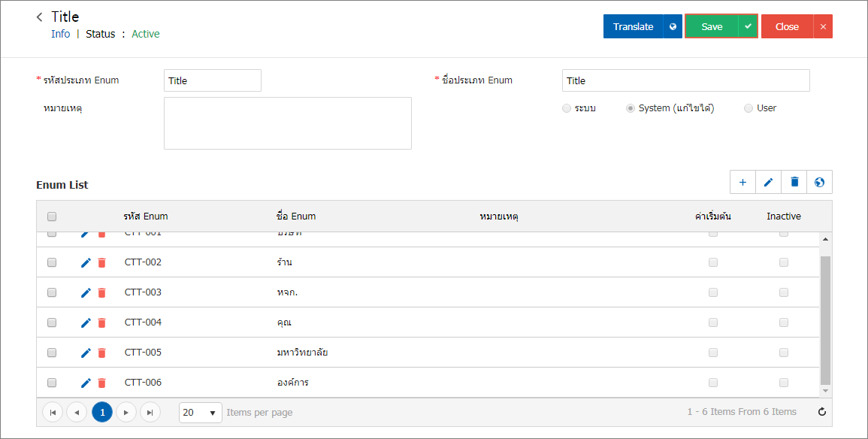This screenshot has width=868, height=439.
Task: Click the Enum List toolbar pencil edit icon
Action: click(x=768, y=182)
